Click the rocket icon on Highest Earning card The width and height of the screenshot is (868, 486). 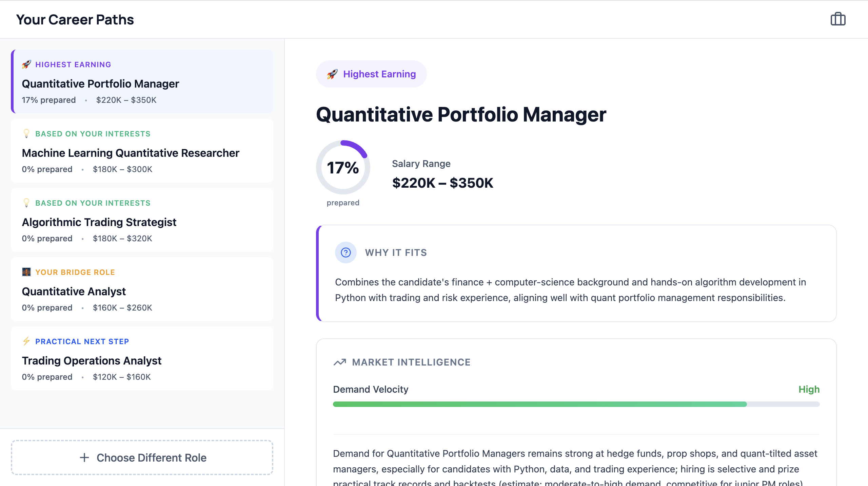click(26, 64)
